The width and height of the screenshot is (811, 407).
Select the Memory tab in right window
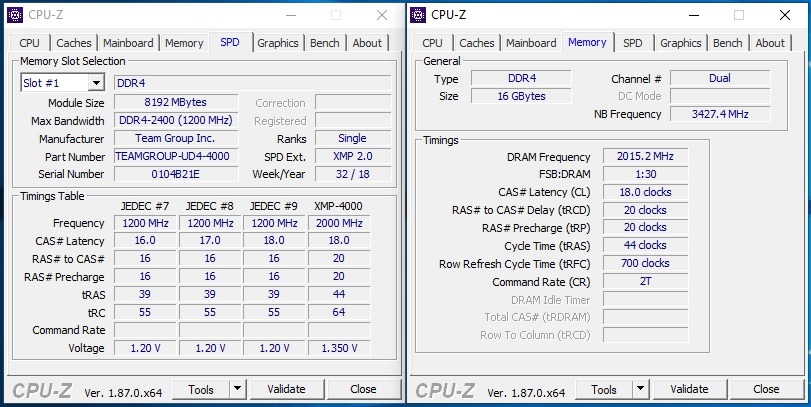coord(587,42)
